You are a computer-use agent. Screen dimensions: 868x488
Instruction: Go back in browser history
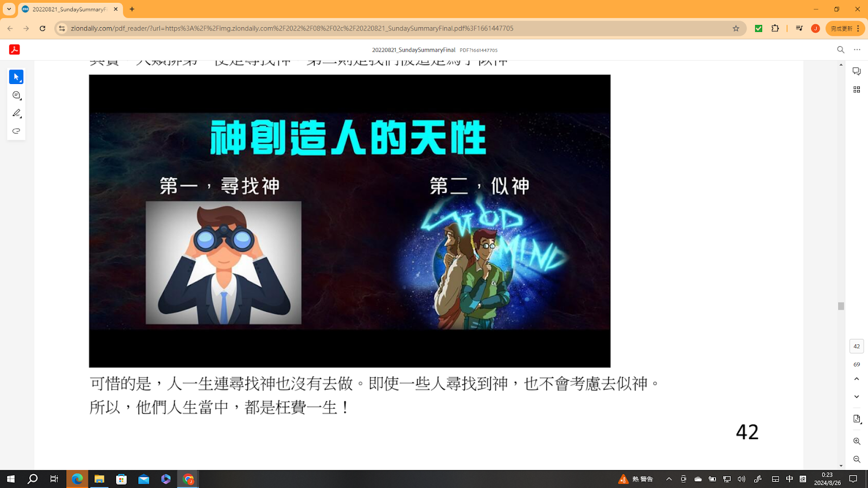[10, 28]
